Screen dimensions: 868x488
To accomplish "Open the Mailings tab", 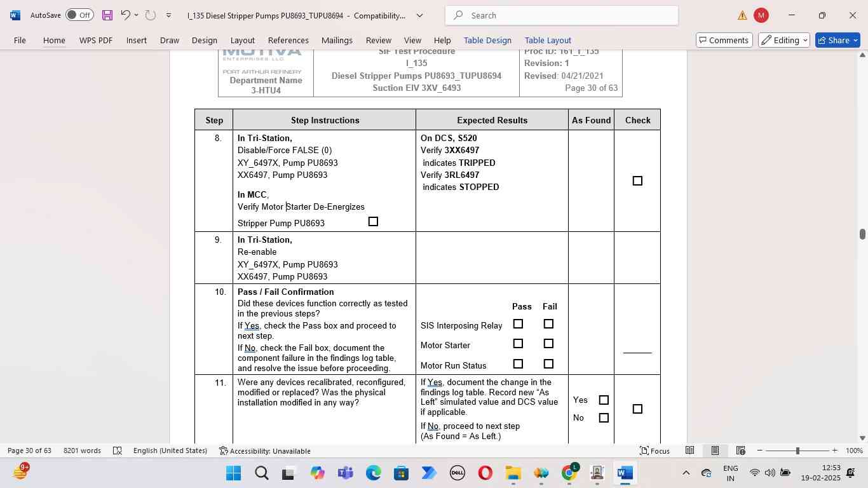I will pos(337,40).
